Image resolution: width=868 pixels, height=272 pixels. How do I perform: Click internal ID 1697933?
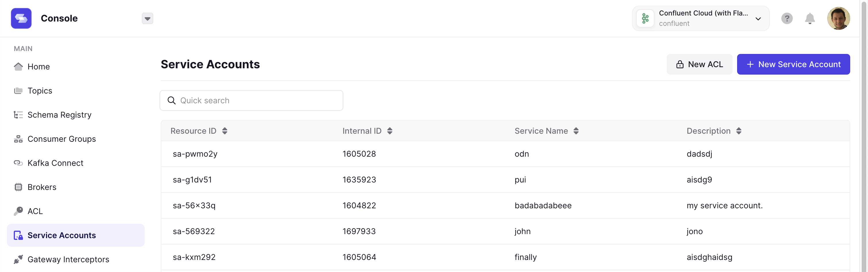[359, 231]
